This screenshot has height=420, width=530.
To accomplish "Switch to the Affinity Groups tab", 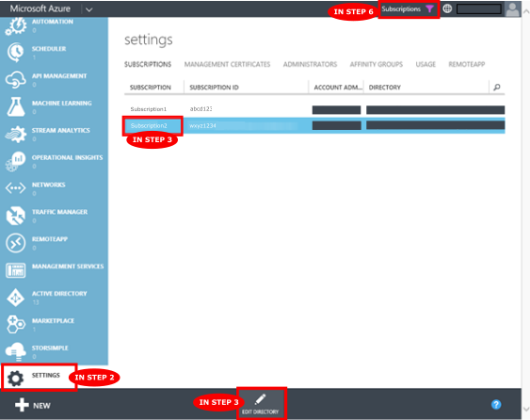I will coord(377,64).
